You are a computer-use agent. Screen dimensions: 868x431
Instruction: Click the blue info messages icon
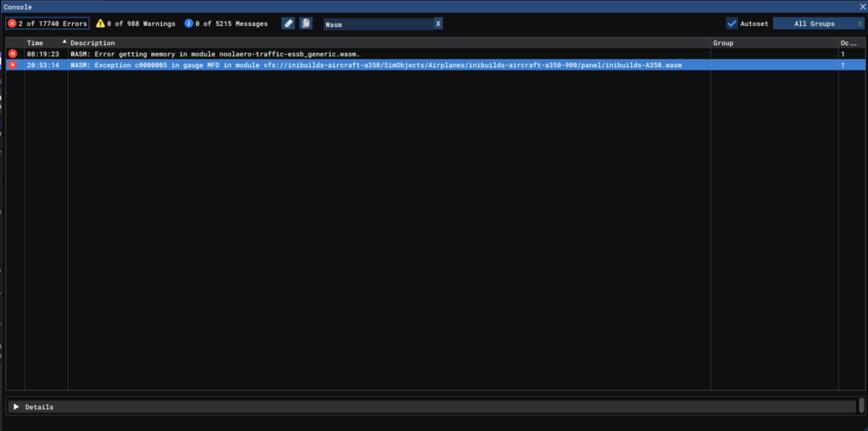pos(188,23)
